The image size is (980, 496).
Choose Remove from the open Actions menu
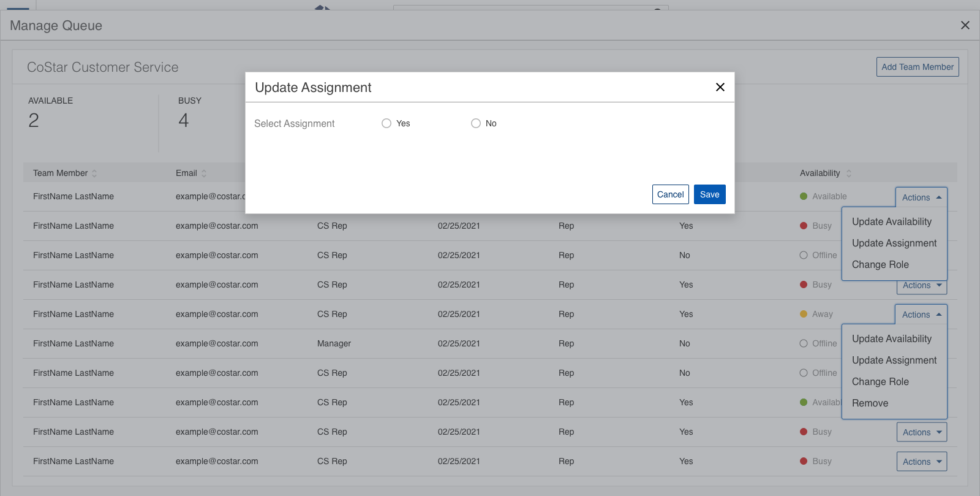click(870, 403)
